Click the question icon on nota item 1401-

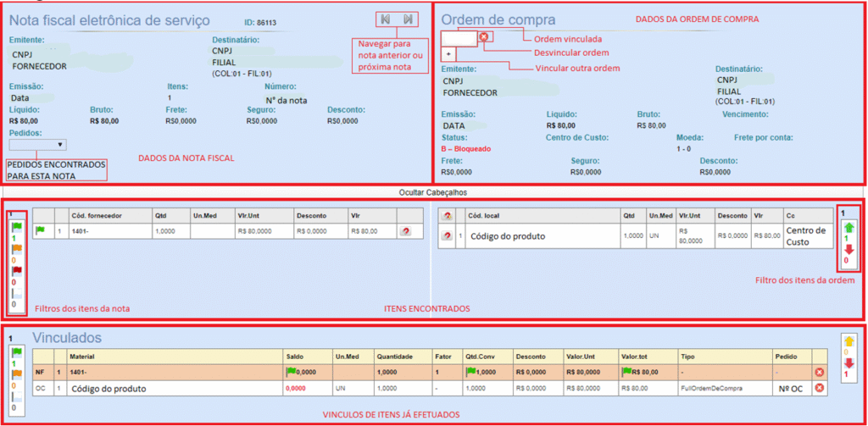click(x=405, y=230)
